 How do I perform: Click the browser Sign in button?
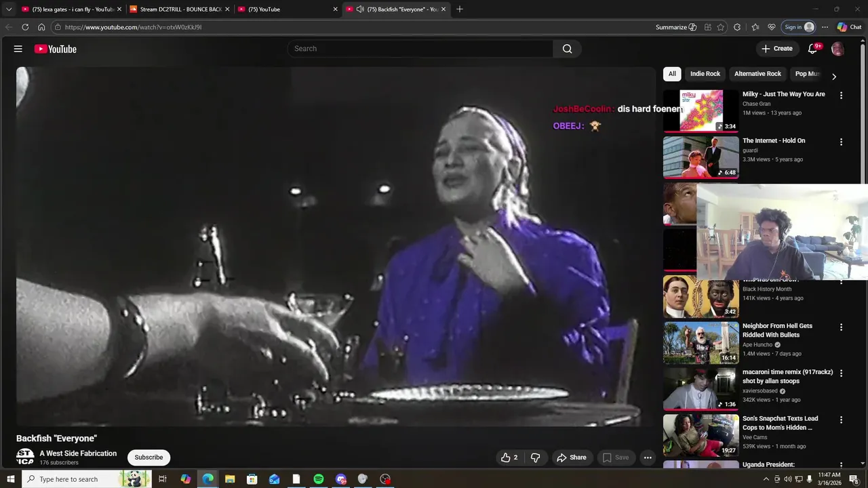(x=799, y=27)
